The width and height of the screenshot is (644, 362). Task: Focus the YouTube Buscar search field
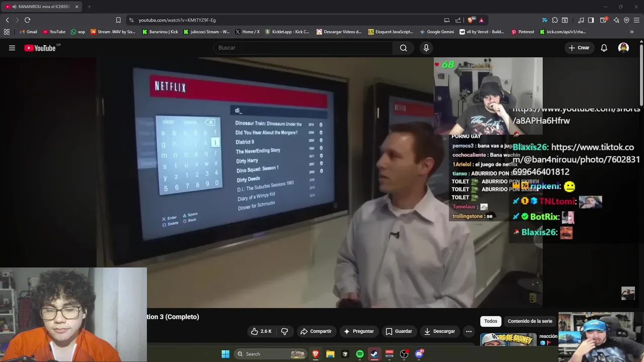coord(303,48)
